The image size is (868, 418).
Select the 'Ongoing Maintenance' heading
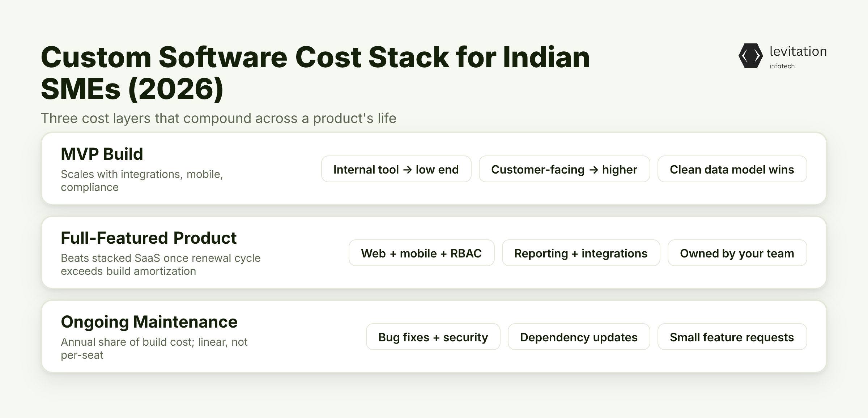pos(149,322)
